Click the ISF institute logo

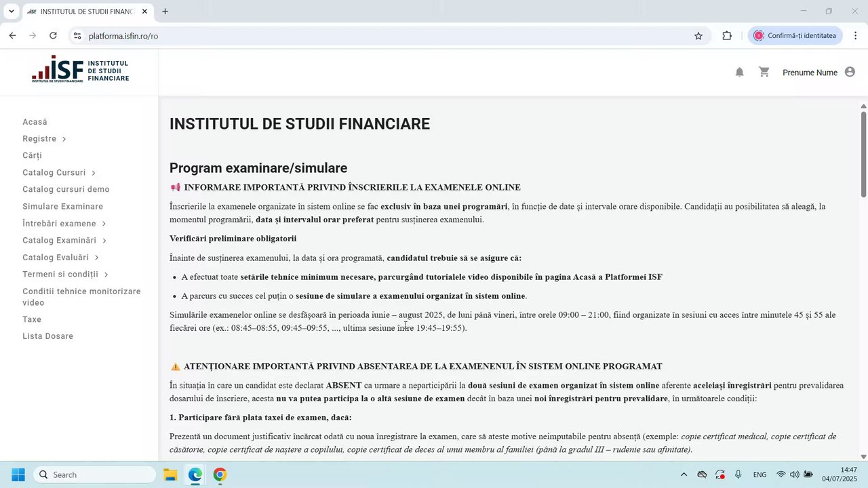pyautogui.click(x=80, y=69)
